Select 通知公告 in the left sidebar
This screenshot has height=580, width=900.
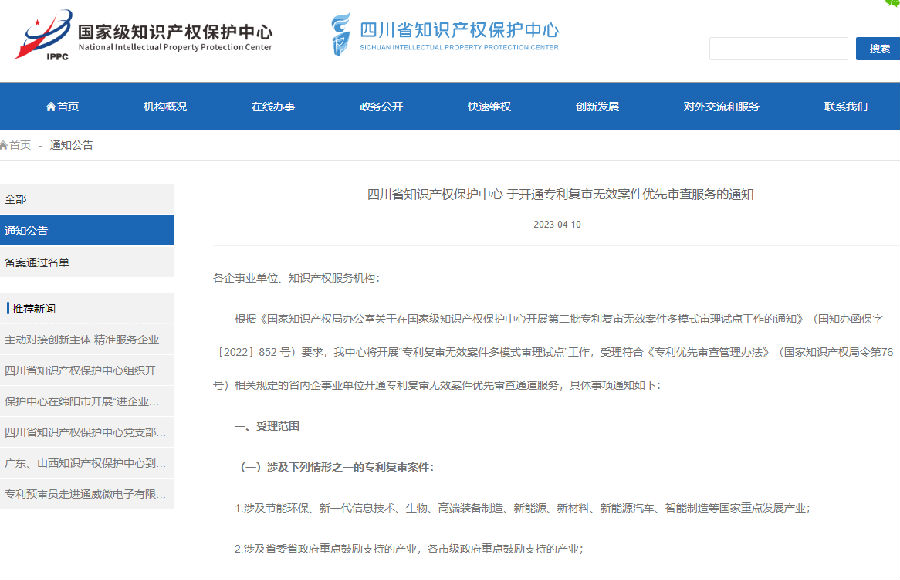pos(26,230)
